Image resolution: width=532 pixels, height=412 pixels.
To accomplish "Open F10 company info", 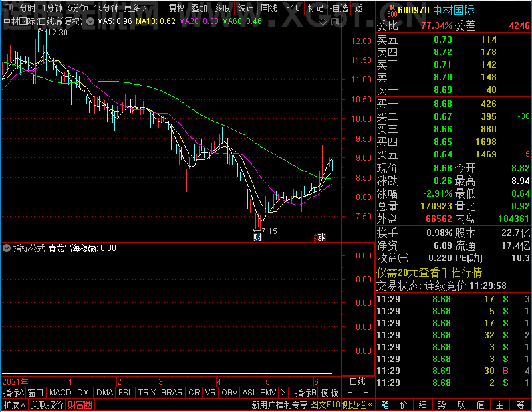I will (293, 8).
